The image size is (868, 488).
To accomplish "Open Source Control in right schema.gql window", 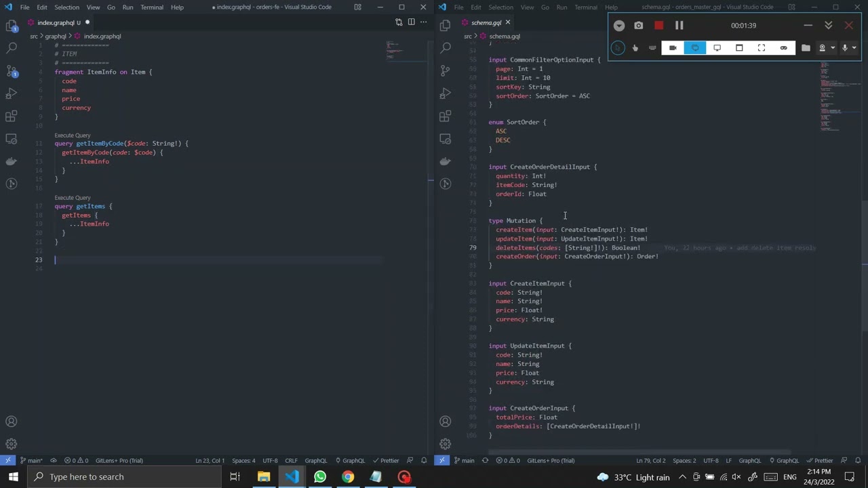I will (446, 70).
